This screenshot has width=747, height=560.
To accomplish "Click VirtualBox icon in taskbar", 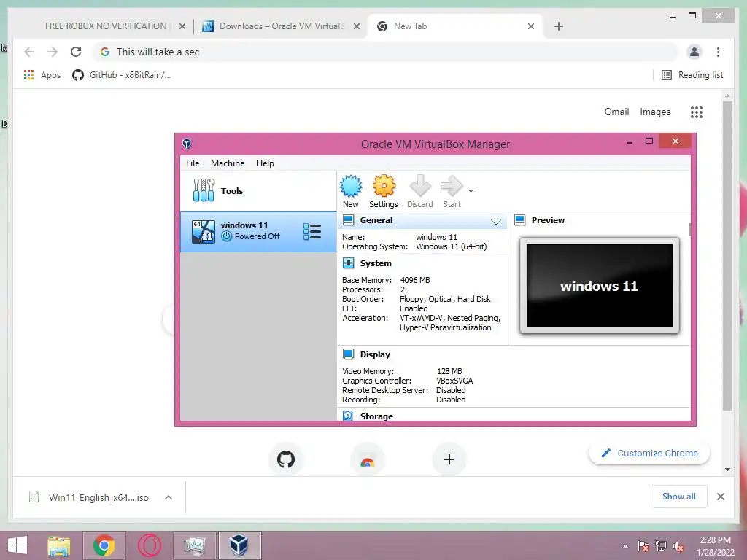I will point(239,545).
